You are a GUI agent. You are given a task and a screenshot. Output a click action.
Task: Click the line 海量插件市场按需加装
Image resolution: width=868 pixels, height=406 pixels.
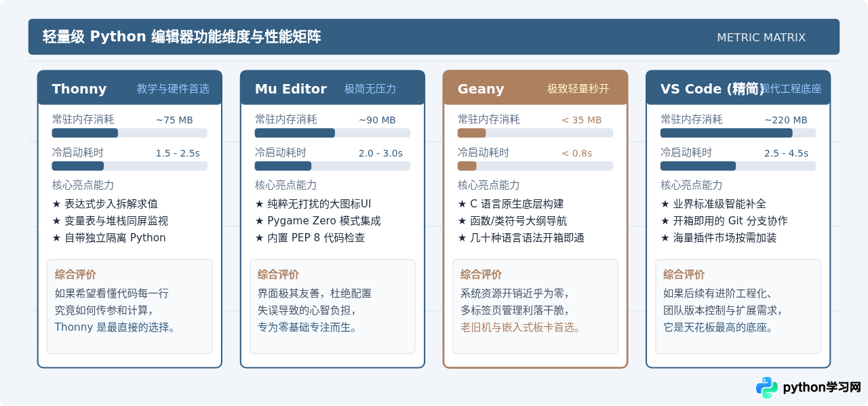point(718,237)
